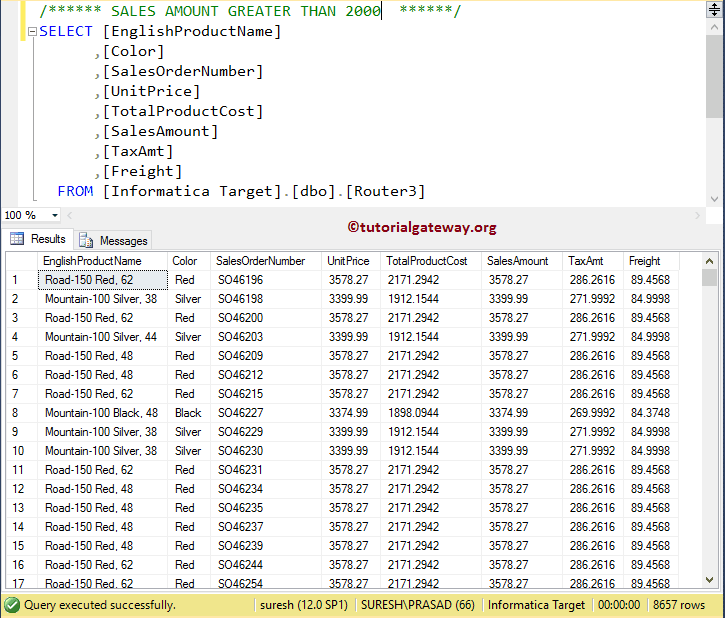Click the Freight column header

[645, 261]
